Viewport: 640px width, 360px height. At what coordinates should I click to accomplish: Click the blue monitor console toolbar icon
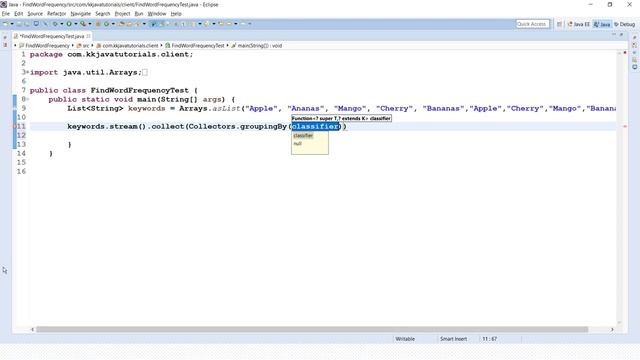36,24
